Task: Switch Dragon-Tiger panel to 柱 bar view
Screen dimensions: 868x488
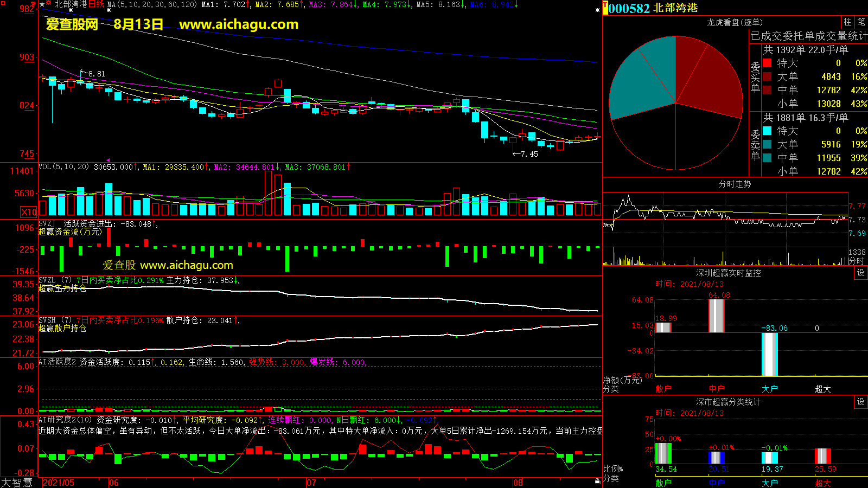Action: [x=847, y=22]
